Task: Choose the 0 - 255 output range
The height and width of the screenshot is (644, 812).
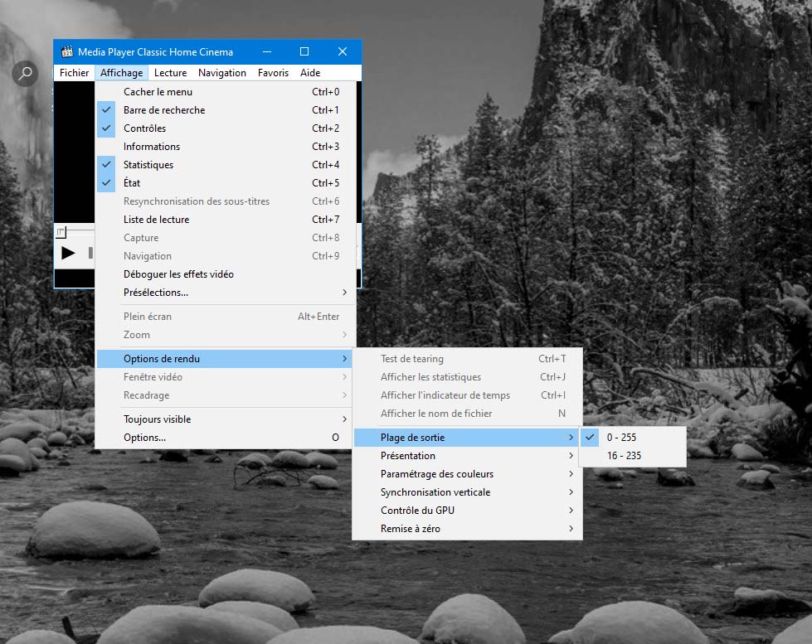Action: tap(622, 438)
